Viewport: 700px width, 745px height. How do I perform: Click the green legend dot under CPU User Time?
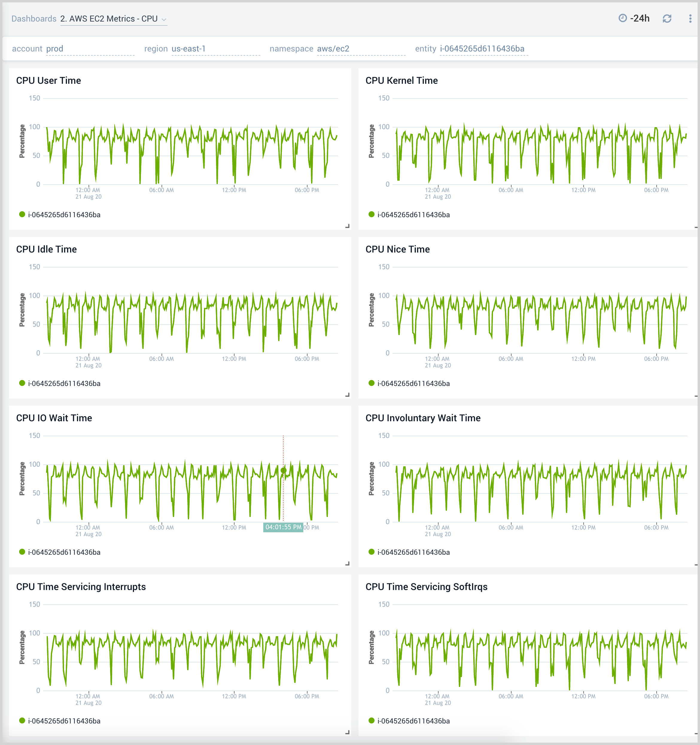coord(22,214)
